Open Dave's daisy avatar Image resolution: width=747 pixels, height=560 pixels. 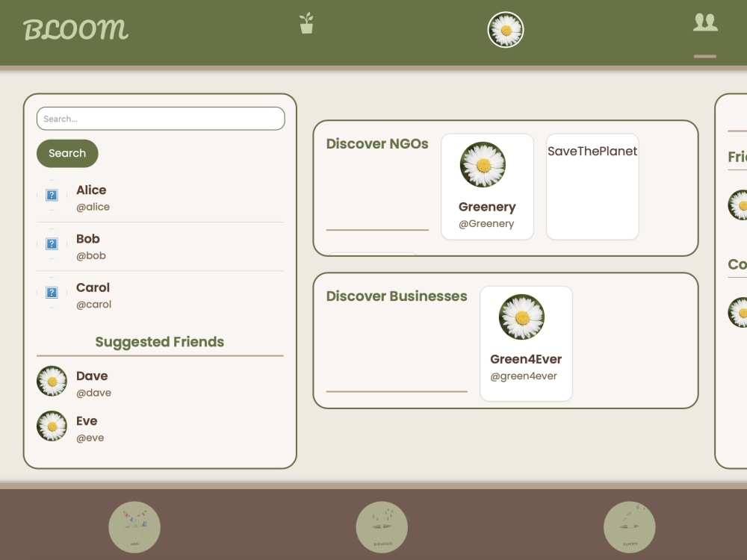point(52,381)
